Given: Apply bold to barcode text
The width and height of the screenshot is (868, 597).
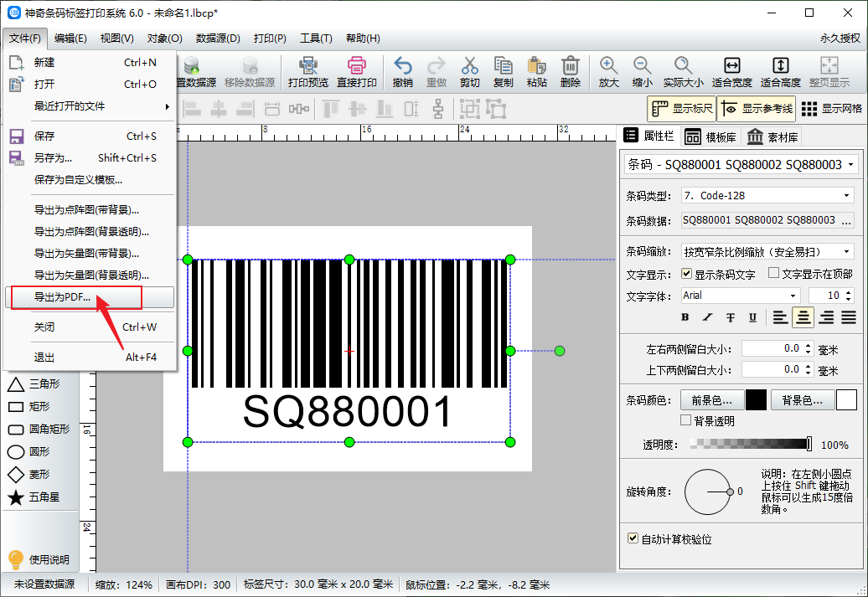Looking at the screenshot, I should point(685,317).
